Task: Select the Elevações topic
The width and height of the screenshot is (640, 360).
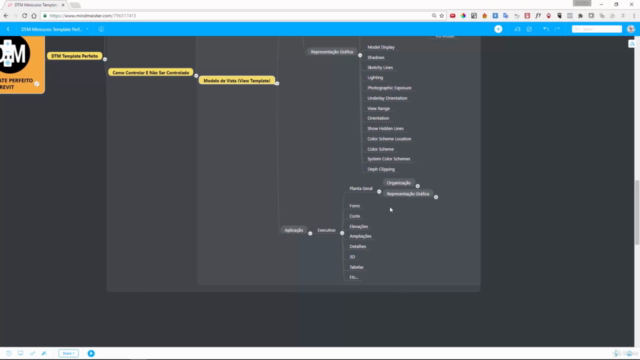Action: tap(358, 227)
